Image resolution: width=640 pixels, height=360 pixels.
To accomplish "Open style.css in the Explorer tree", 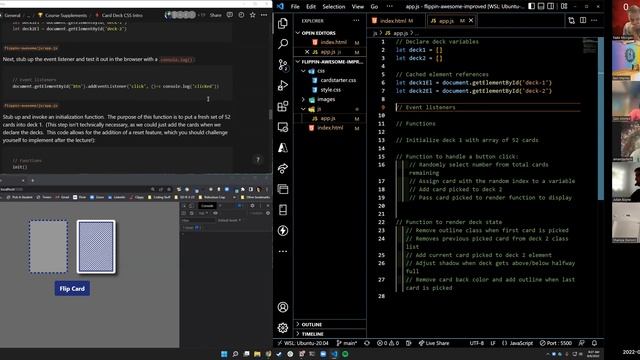I will pyautogui.click(x=330, y=90).
